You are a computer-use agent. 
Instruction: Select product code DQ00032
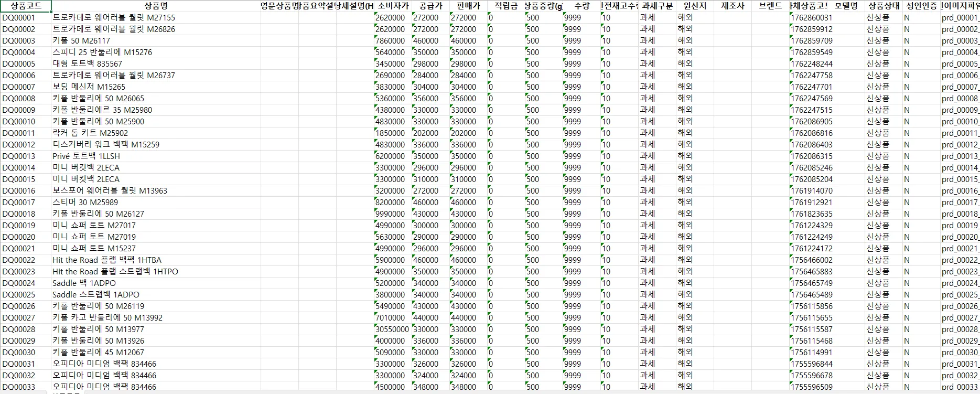[x=26, y=375]
